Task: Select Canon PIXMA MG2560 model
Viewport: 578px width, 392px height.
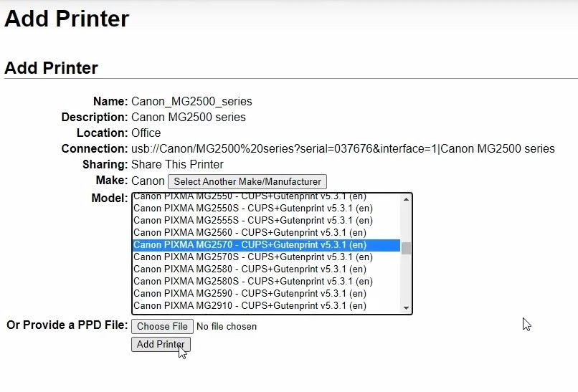Action: 266,232
